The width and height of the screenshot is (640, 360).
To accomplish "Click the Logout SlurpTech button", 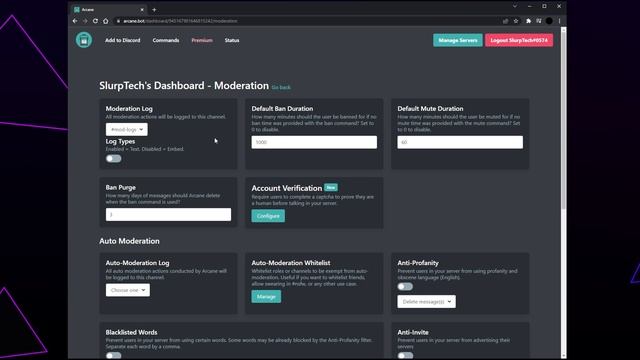I will pos(519,40).
